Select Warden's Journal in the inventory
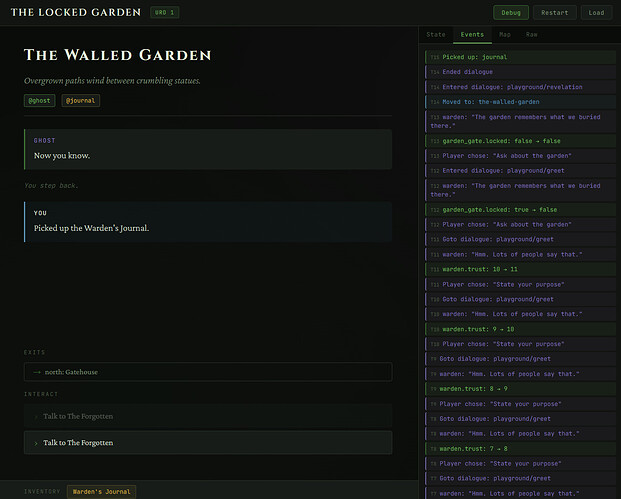Screen dimensions: 621x499 click(x=101, y=491)
